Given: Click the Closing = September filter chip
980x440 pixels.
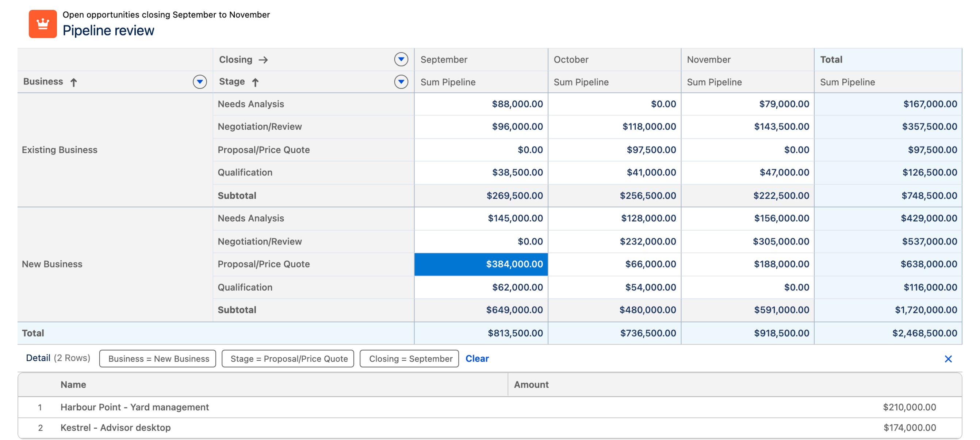Looking at the screenshot, I should tap(409, 359).
